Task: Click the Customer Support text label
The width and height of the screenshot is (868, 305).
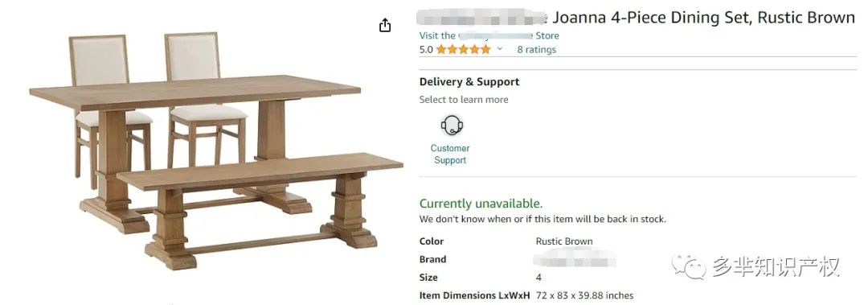Action: pyautogui.click(x=450, y=155)
